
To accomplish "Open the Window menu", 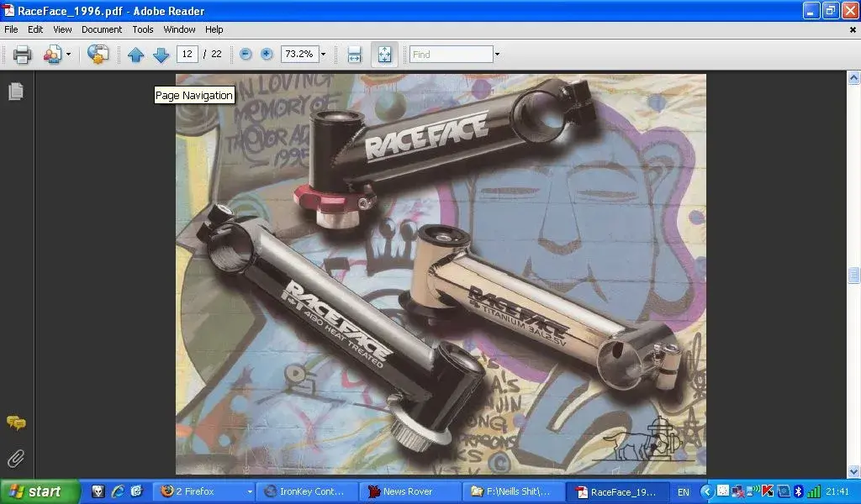I will pos(179,29).
